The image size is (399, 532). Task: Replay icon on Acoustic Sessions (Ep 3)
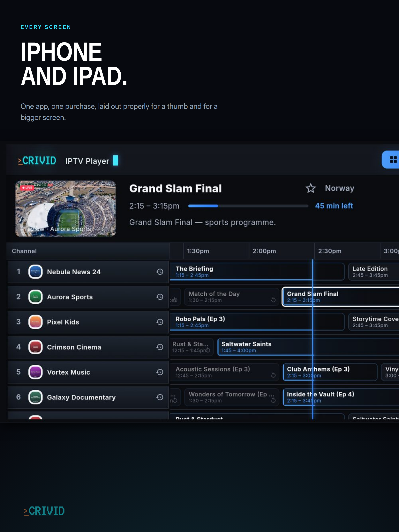coord(273,375)
